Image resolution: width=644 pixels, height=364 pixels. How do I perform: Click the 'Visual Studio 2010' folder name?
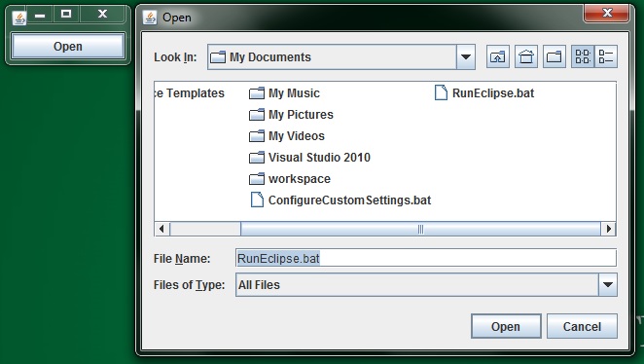(319, 158)
